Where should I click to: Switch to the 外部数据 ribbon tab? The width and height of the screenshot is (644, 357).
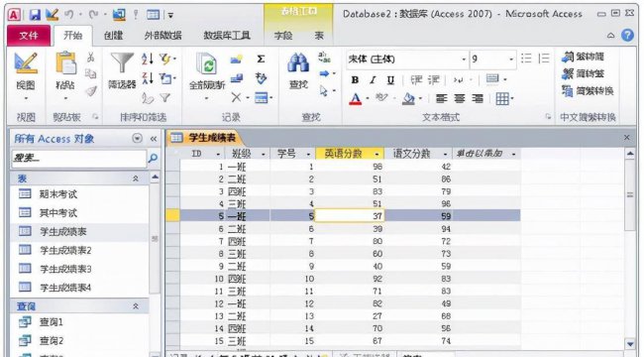coord(162,36)
